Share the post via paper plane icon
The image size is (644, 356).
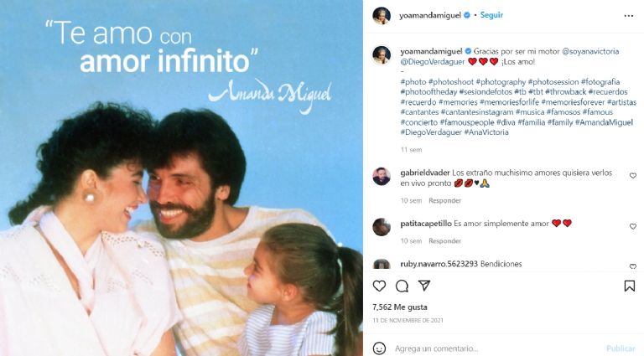tap(424, 286)
